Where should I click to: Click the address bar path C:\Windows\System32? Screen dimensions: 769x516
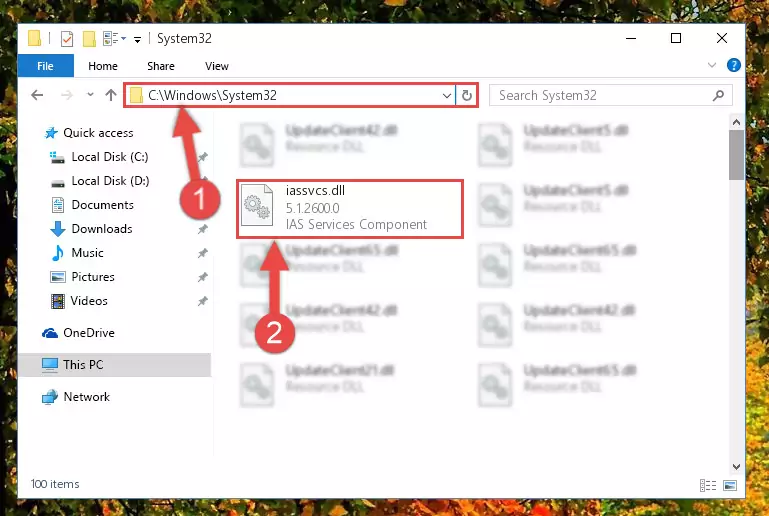pyautogui.click(x=212, y=95)
